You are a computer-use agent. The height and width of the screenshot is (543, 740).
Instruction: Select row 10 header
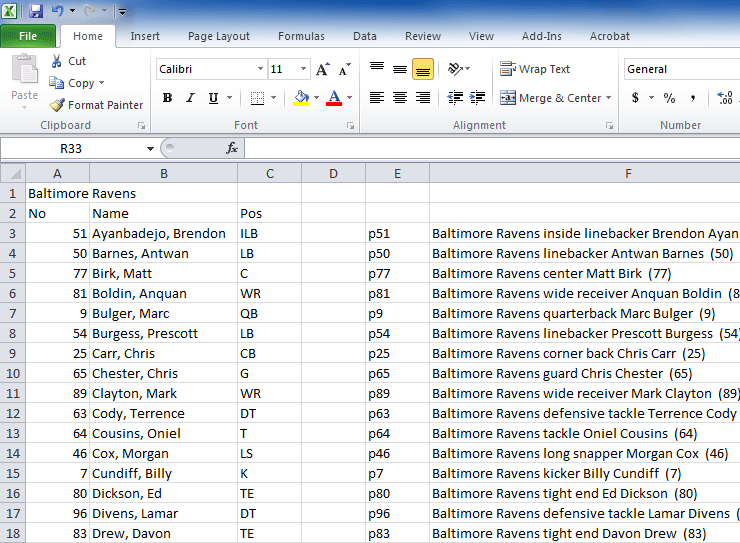(x=13, y=374)
